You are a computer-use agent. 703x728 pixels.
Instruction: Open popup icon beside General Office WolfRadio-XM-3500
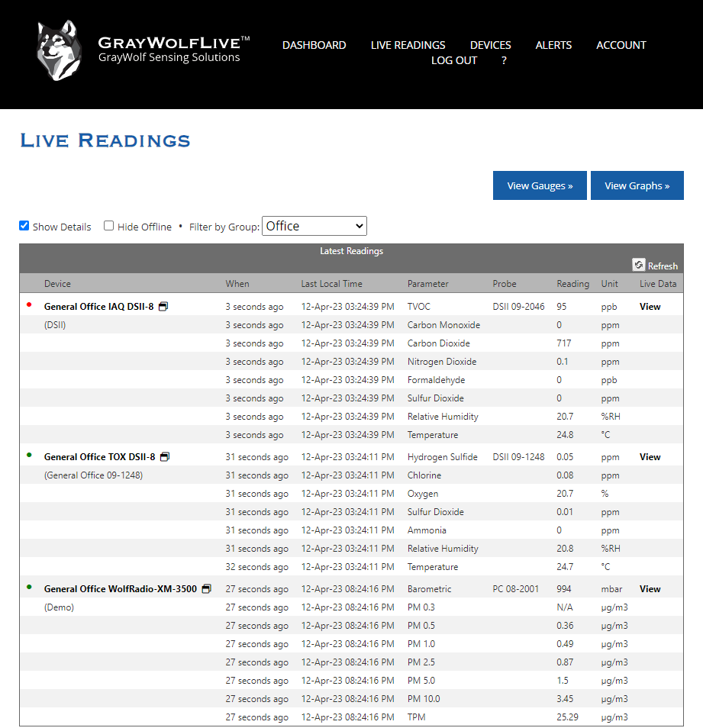point(207,589)
